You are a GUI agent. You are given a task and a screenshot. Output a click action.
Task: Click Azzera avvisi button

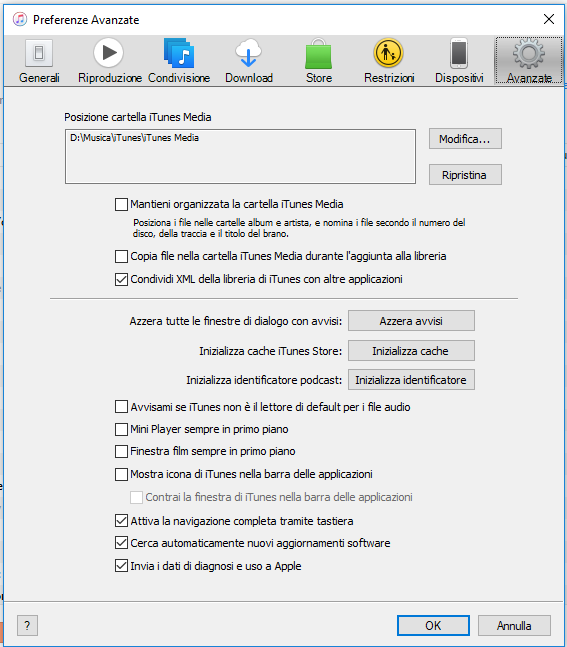(x=411, y=321)
